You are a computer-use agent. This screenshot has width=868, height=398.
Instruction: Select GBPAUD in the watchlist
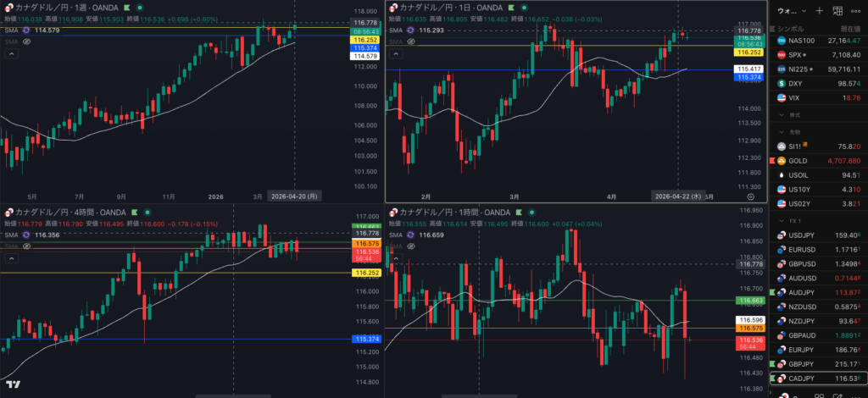click(819, 335)
